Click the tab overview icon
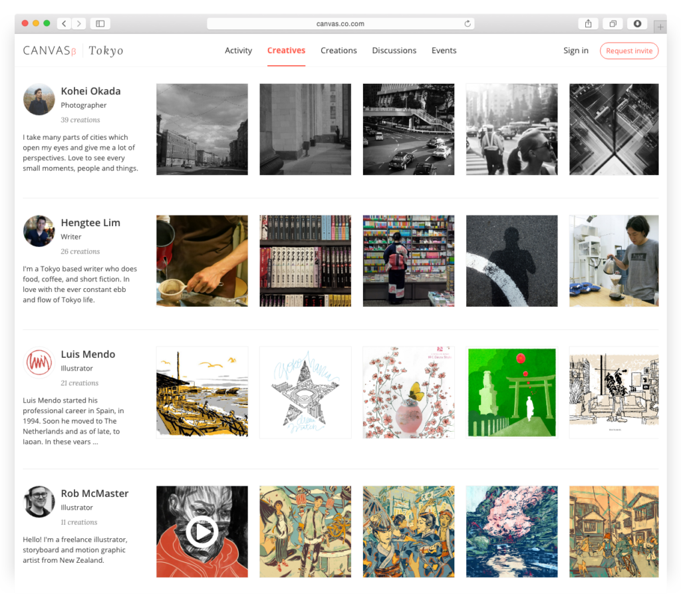Viewport: 681px width, 616px height. click(612, 23)
